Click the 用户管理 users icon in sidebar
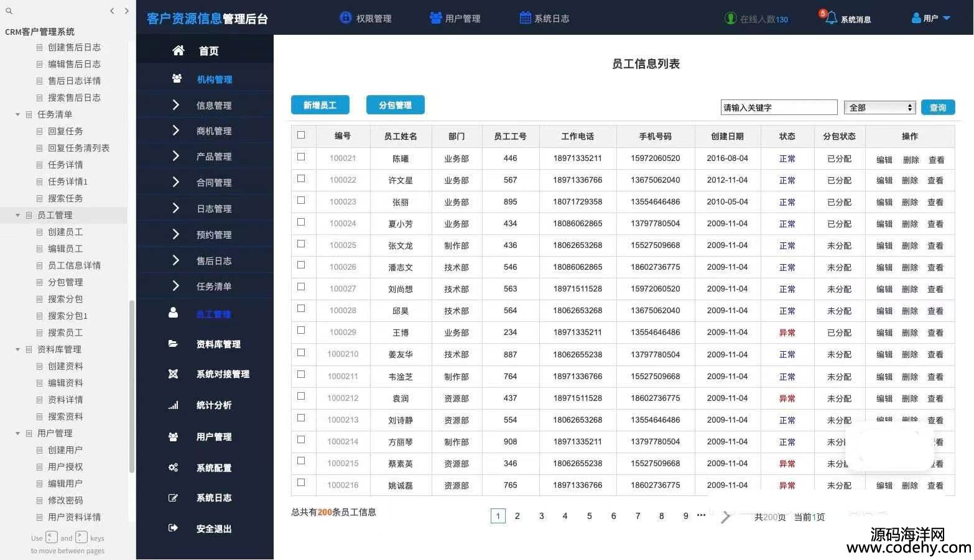This screenshot has width=974, height=560. point(173,436)
